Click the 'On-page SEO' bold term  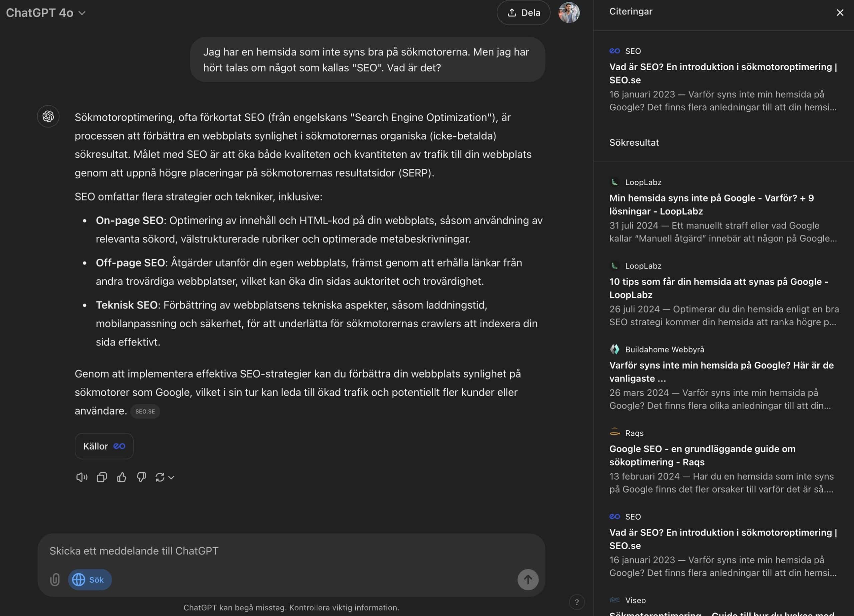pos(129,220)
